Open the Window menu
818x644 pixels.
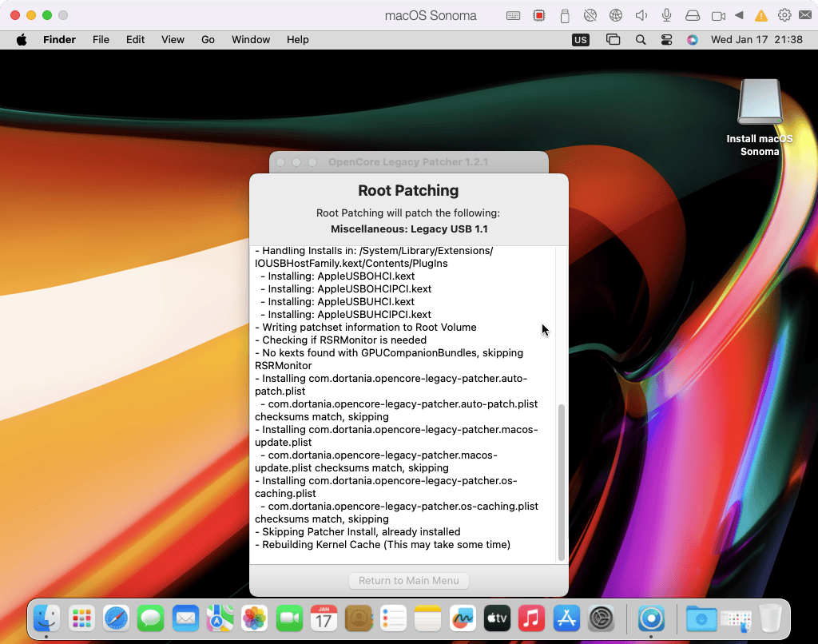point(251,39)
